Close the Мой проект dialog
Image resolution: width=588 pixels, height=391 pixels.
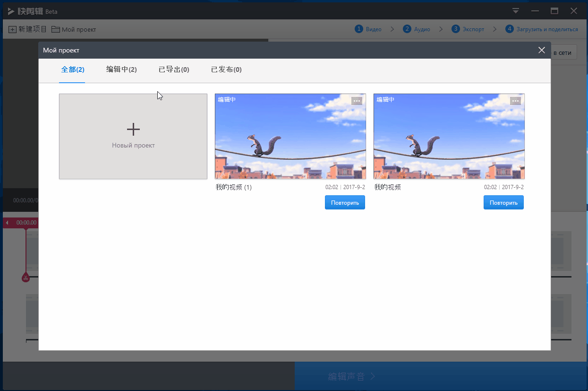(541, 50)
